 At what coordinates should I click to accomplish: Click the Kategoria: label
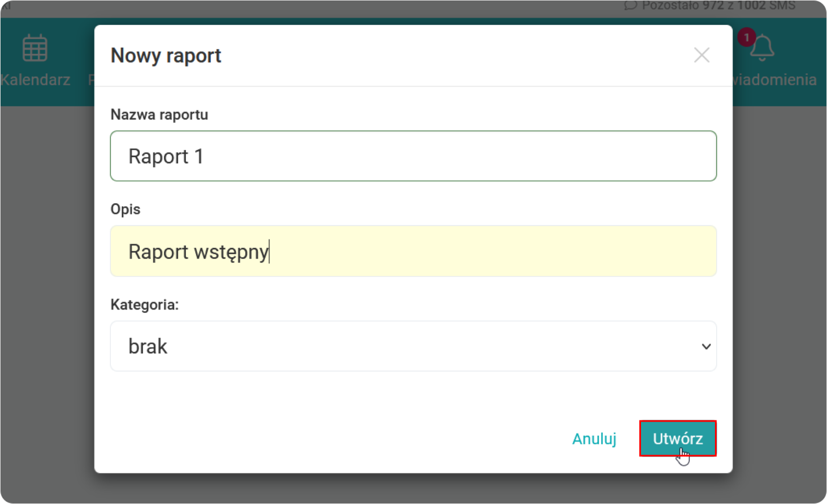point(144,305)
